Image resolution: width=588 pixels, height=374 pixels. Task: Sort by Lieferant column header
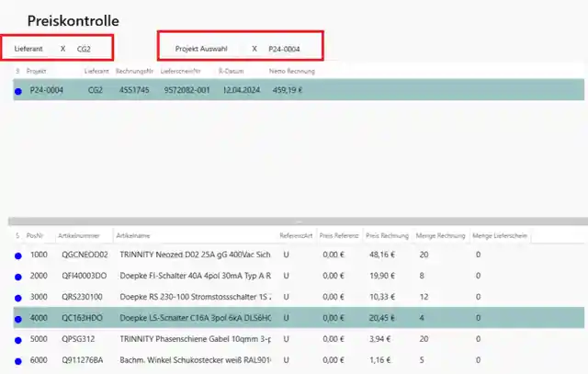(96, 71)
